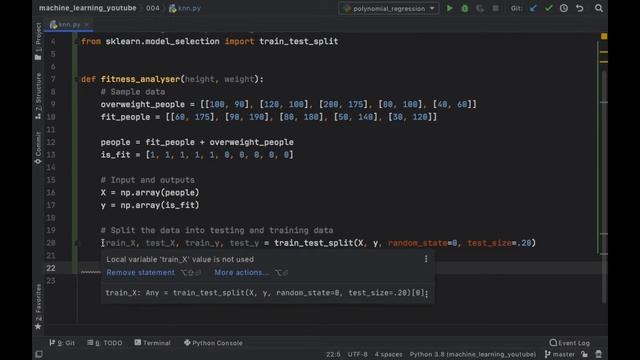This screenshot has height=360, width=640.
Task: Open the Project tool window
Action: tap(38, 41)
